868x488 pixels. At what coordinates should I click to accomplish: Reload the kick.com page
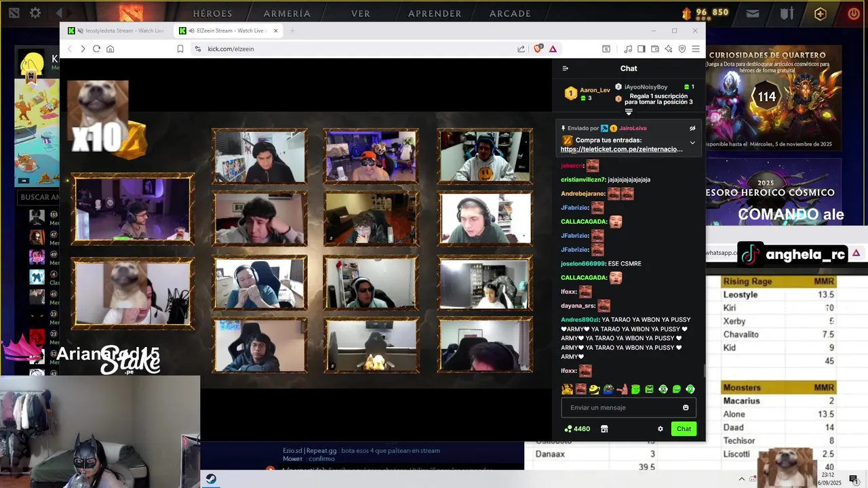(x=96, y=49)
